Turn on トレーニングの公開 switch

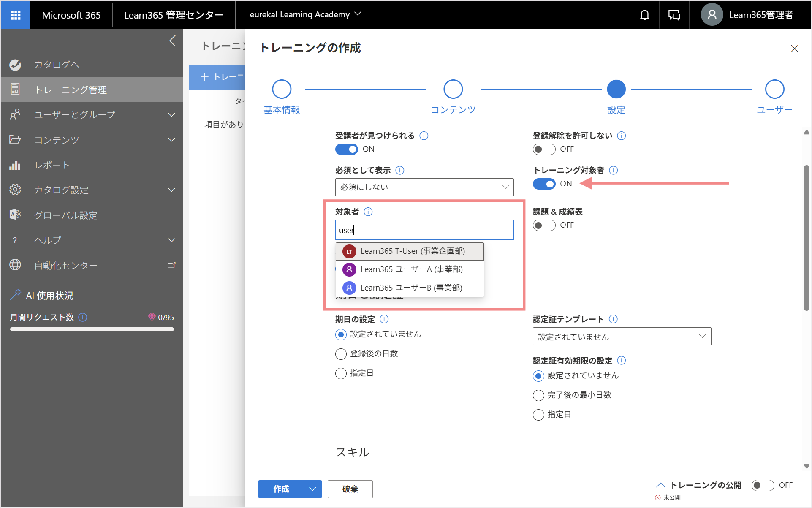[763, 485]
